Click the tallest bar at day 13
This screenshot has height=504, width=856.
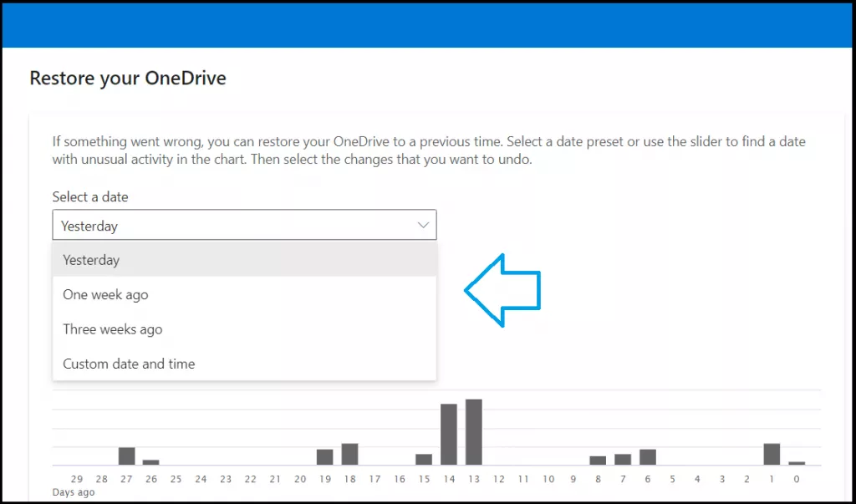[x=474, y=432]
